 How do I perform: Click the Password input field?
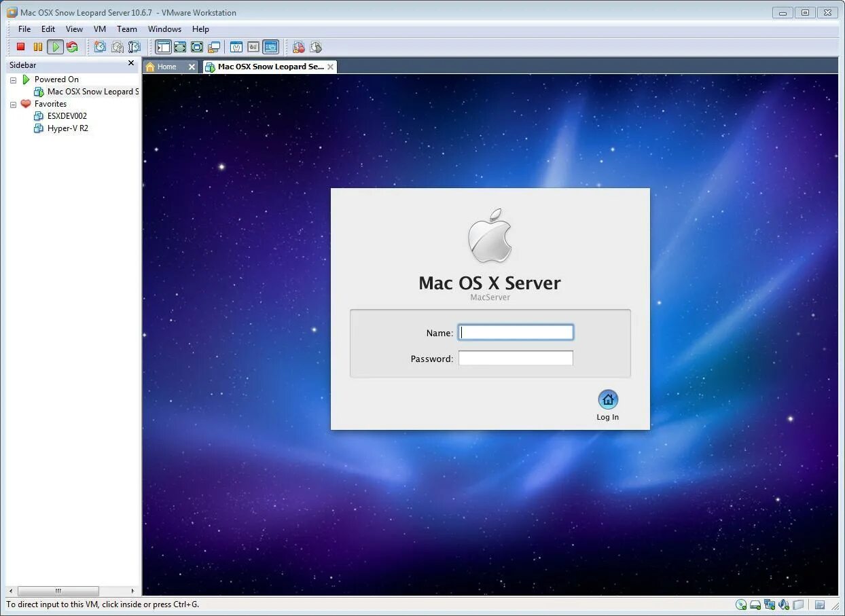click(516, 358)
